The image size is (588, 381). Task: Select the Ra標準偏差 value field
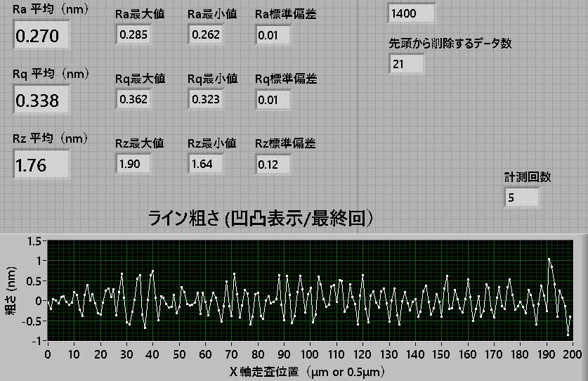[x=273, y=34]
